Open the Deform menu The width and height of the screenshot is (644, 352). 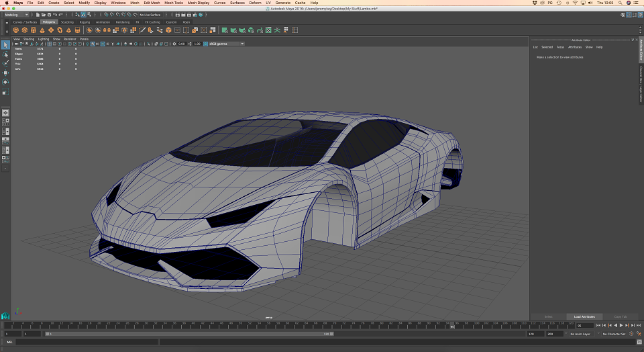click(x=255, y=3)
